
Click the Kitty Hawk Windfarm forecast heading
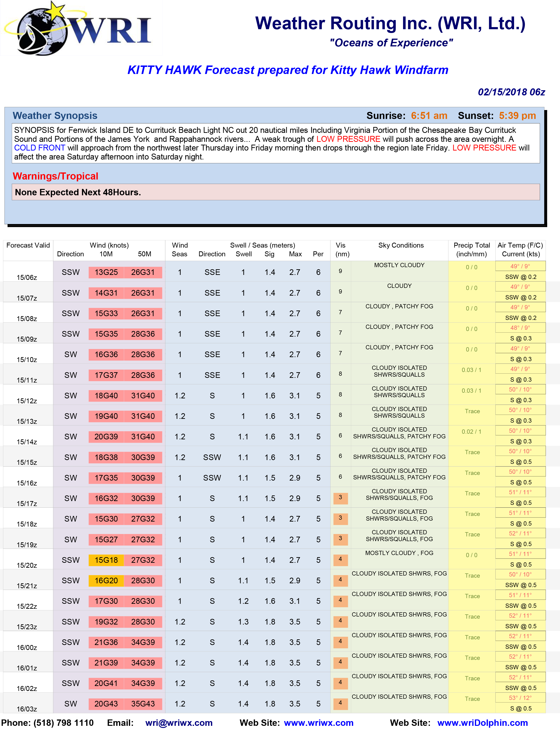coord(288,70)
